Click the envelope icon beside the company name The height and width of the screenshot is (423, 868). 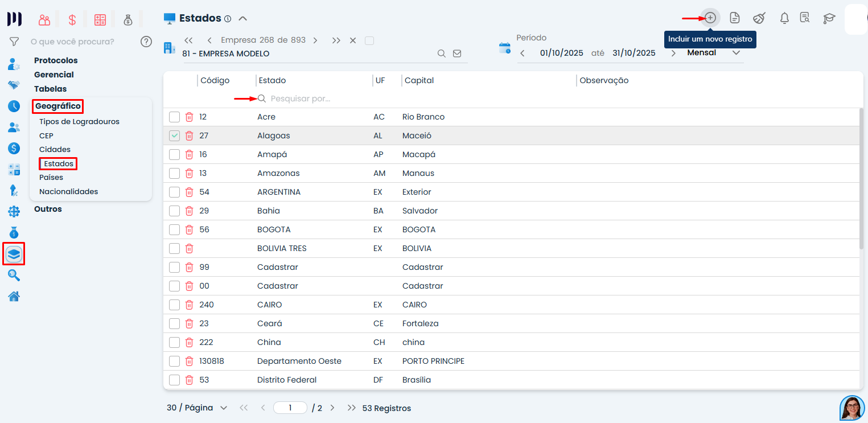point(456,54)
